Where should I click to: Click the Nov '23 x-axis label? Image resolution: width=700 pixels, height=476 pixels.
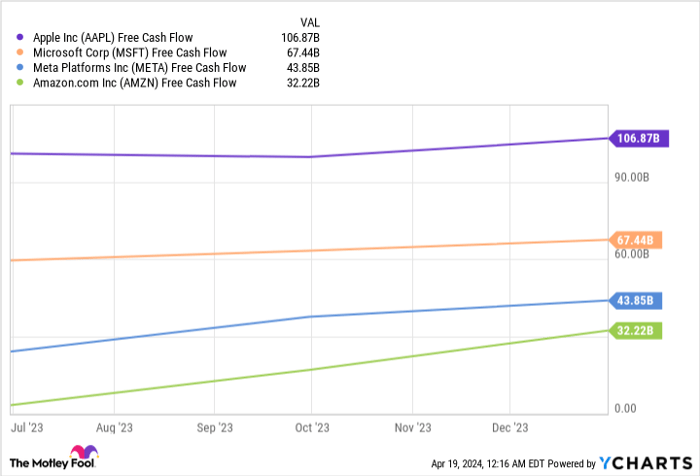click(413, 428)
